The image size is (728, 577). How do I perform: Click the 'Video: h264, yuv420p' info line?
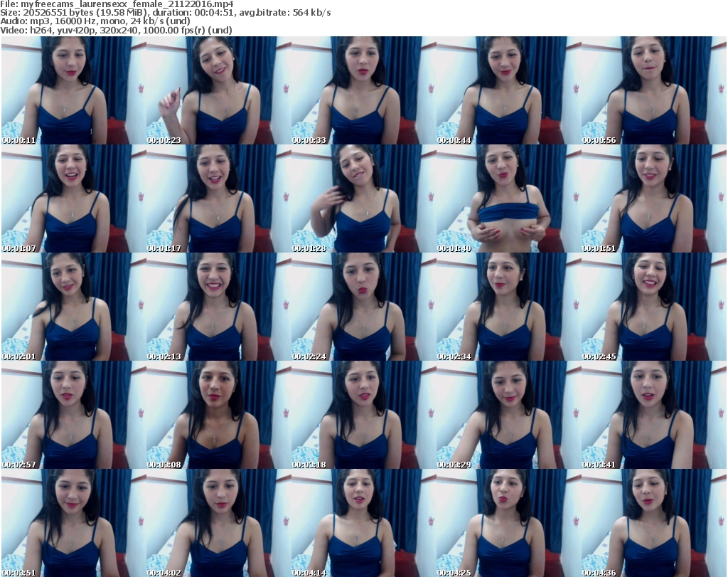(x=116, y=30)
